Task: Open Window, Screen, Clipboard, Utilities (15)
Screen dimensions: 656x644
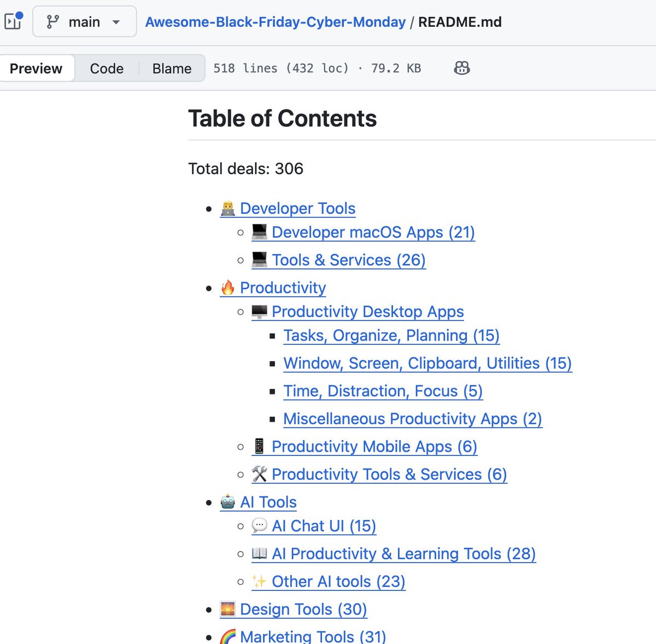Action: [427, 364]
